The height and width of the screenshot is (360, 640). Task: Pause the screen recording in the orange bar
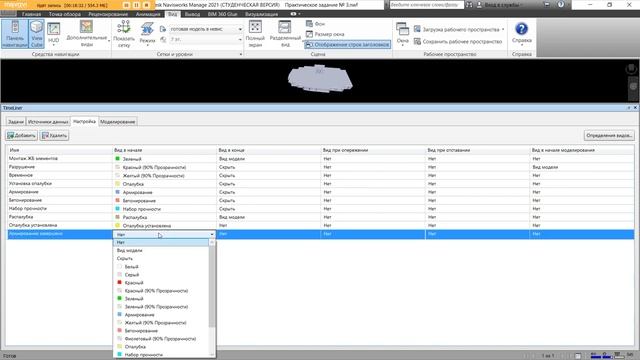coord(136,5)
